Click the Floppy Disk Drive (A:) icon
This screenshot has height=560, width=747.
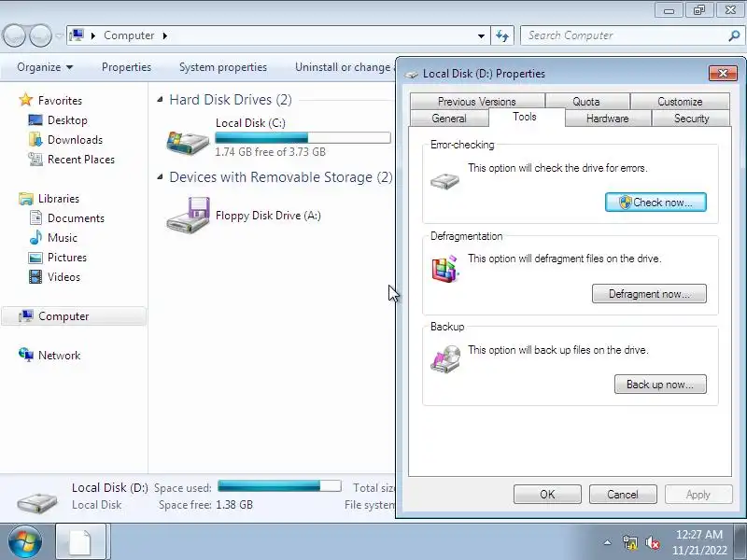188,215
